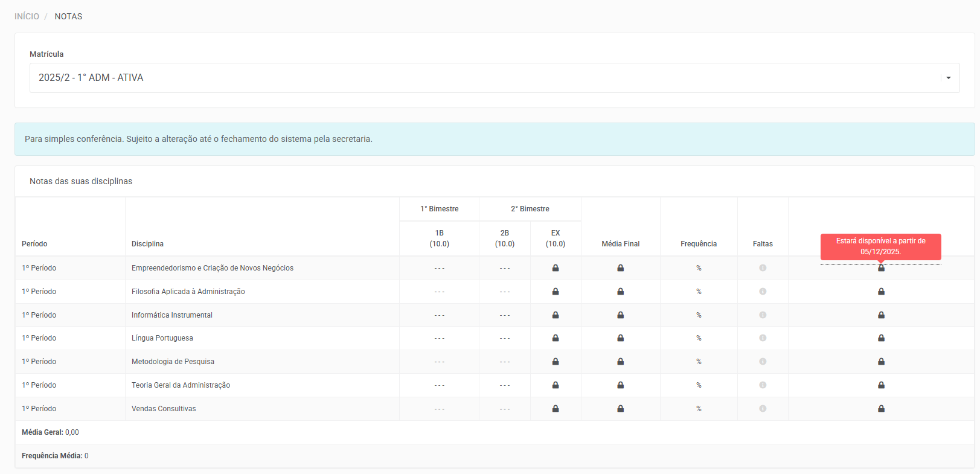Click Faltas info icon for Empreendedorismo row
Image resolution: width=980 pixels, height=474 pixels.
tap(763, 268)
